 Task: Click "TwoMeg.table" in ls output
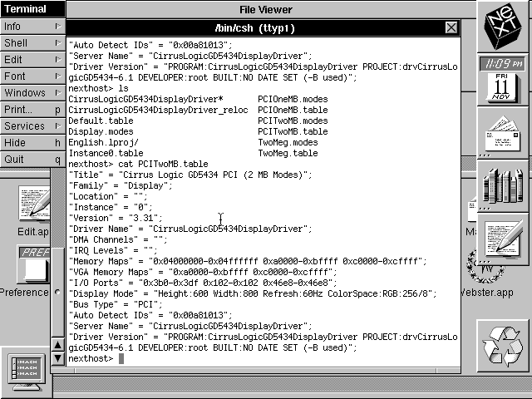[288, 153]
